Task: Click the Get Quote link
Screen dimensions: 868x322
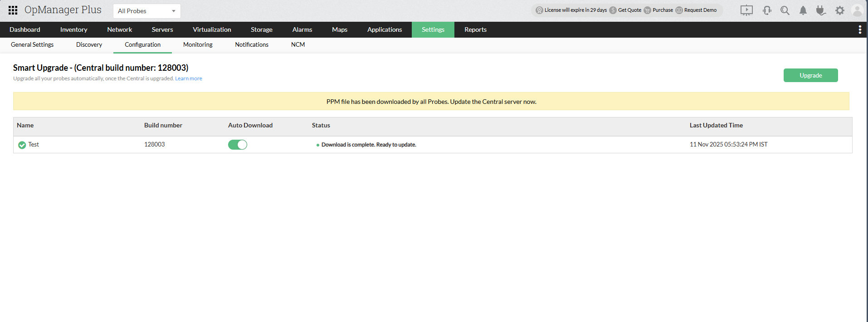Action: 629,10
